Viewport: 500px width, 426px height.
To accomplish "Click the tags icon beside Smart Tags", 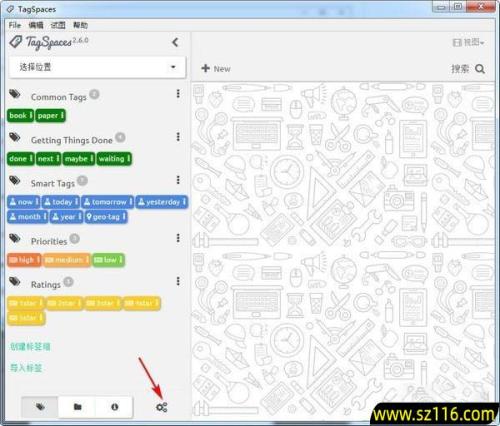I will pos(15,181).
